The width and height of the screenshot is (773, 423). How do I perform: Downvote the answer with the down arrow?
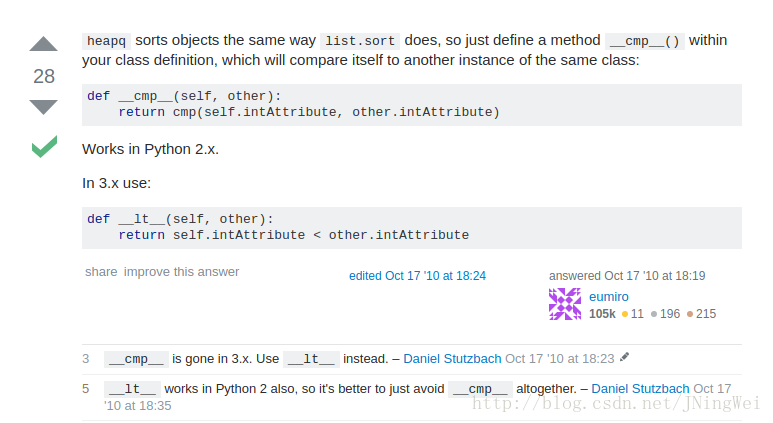[x=43, y=107]
